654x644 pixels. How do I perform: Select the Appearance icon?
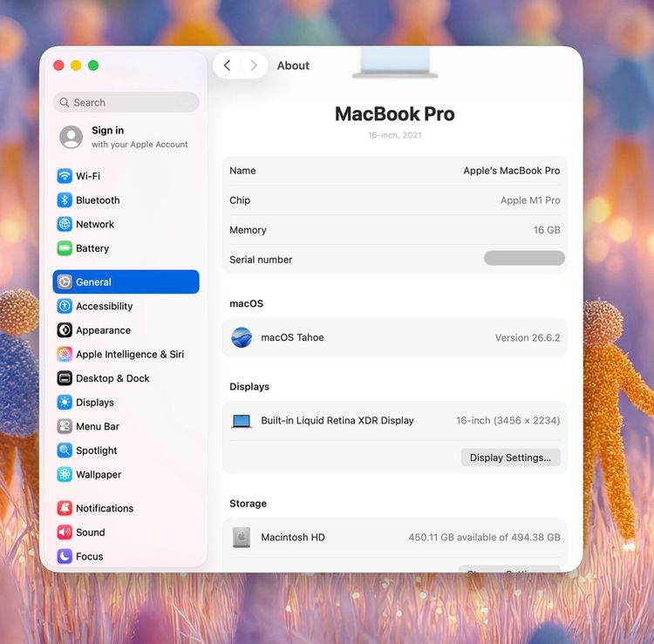click(65, 330)
